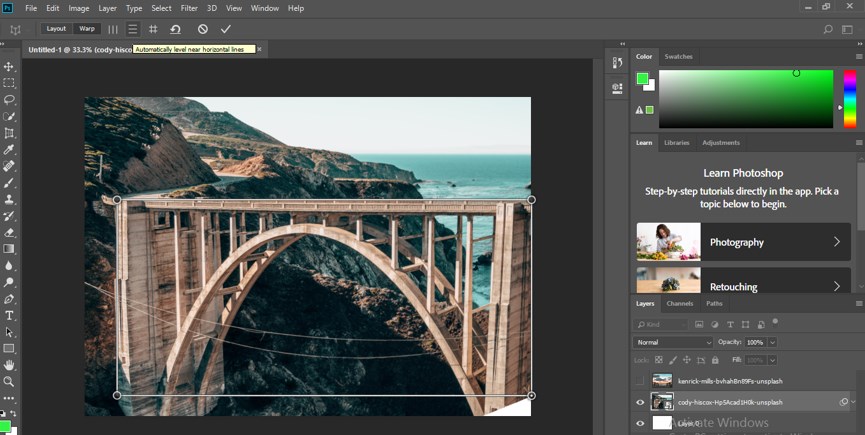Select the Rectangle shape tool
Image resolution: width=865 pixels, height=435 pixels.
point(9,348)
